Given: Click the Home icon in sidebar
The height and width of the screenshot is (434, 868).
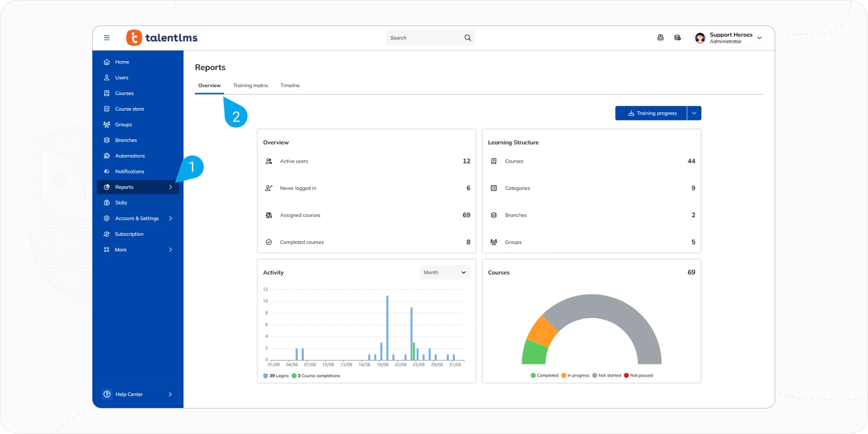Looking at the screenshot, I should 107,62.
